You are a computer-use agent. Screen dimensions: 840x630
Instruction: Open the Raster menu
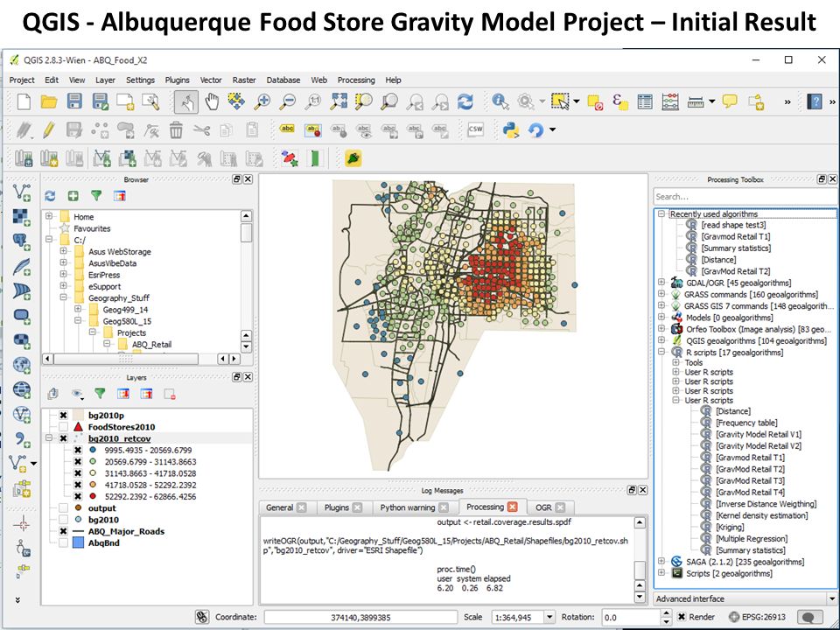pyautogui.click(x=244, y=80)
